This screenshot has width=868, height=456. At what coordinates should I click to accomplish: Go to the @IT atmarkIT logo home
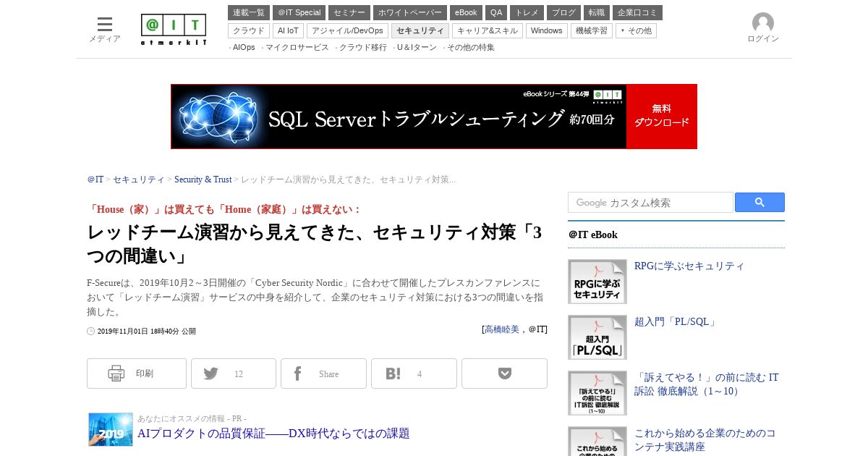[174, 30]
